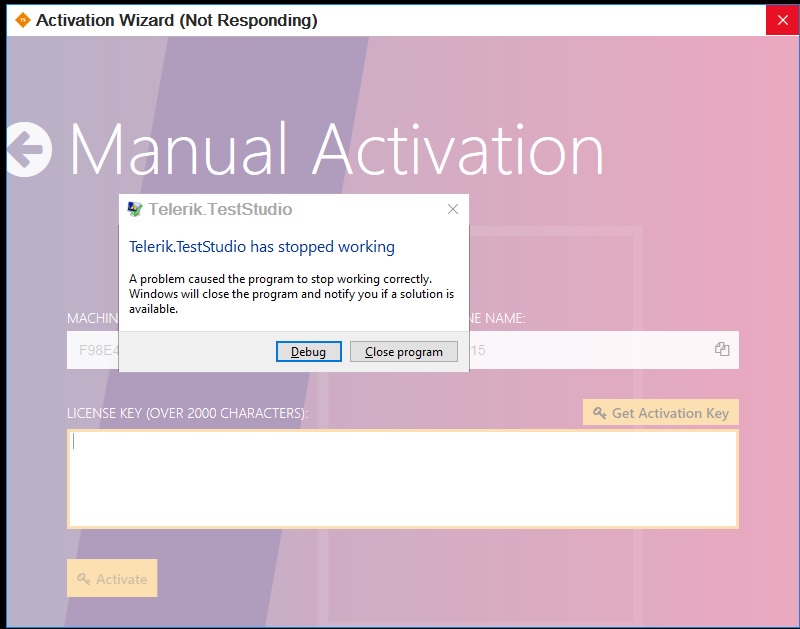800x629 pixels.
Task: Copy machine name with clipboard icon
Action: point(722,349)
